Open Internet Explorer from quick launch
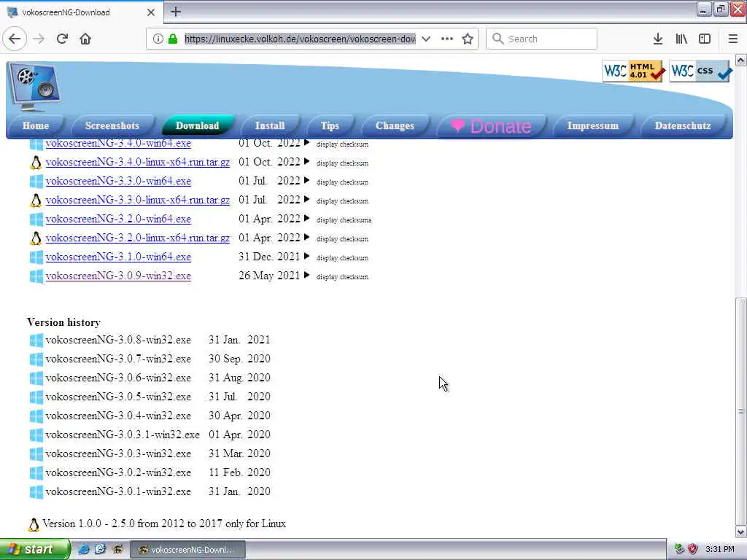Viewport: 747px width, 560px height. (83, 549)
